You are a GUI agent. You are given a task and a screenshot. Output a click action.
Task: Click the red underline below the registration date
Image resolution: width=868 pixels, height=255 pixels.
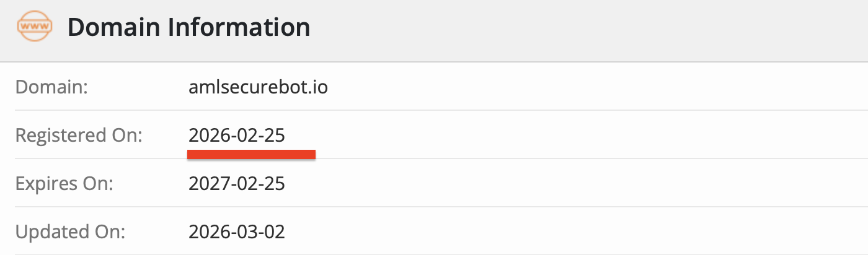click(252, 153)
